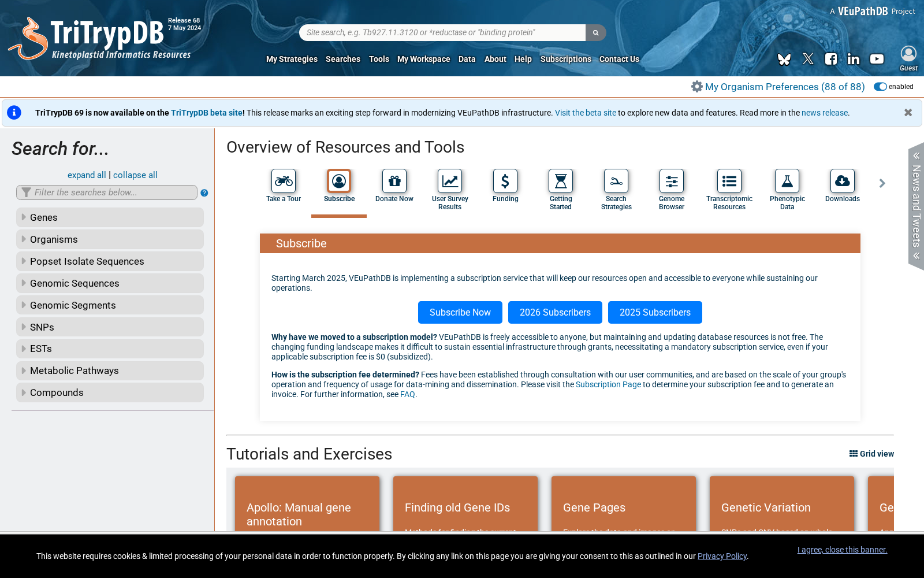Open the About menu
This screenshot has width=924, height=578.
[495, 59]
